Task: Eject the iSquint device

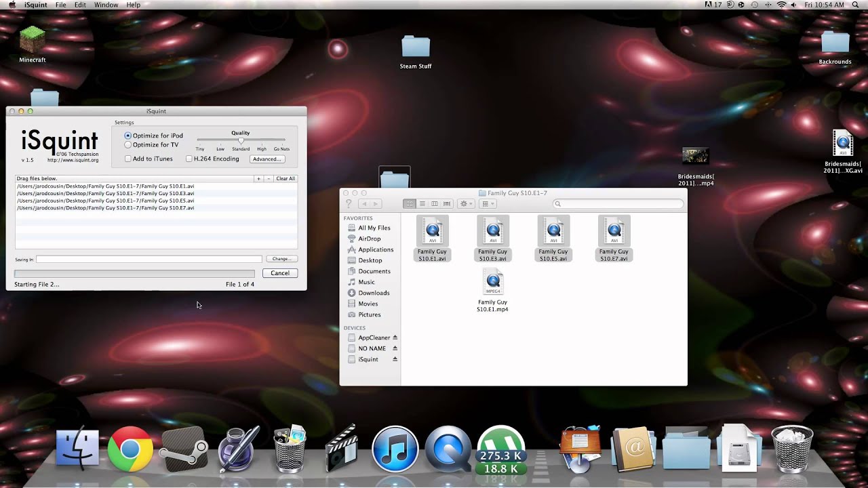Action: 395,359
